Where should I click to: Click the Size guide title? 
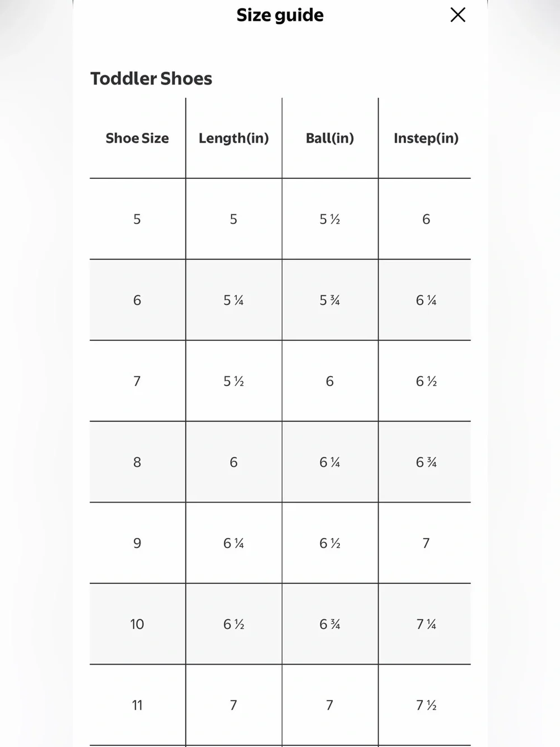[280, 15]
